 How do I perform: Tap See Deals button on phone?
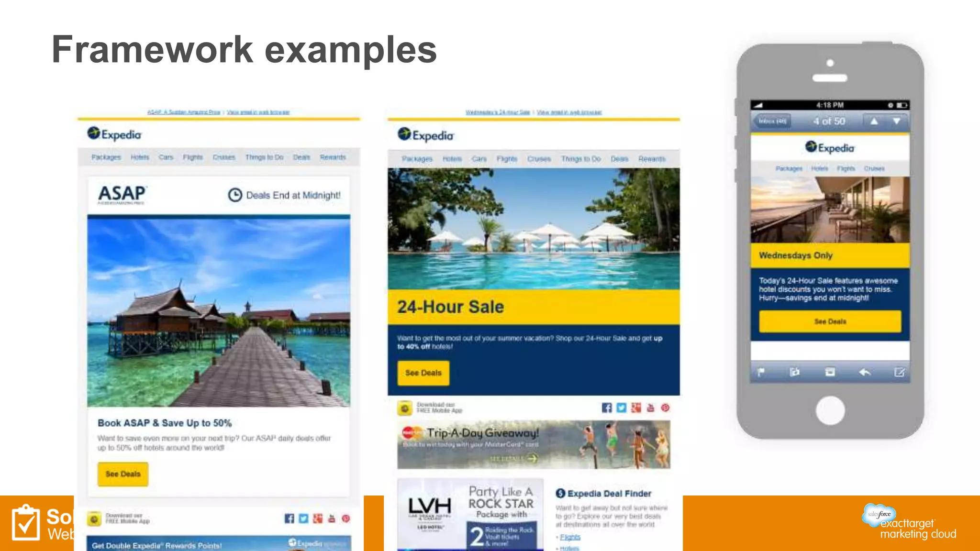point(830,321)
